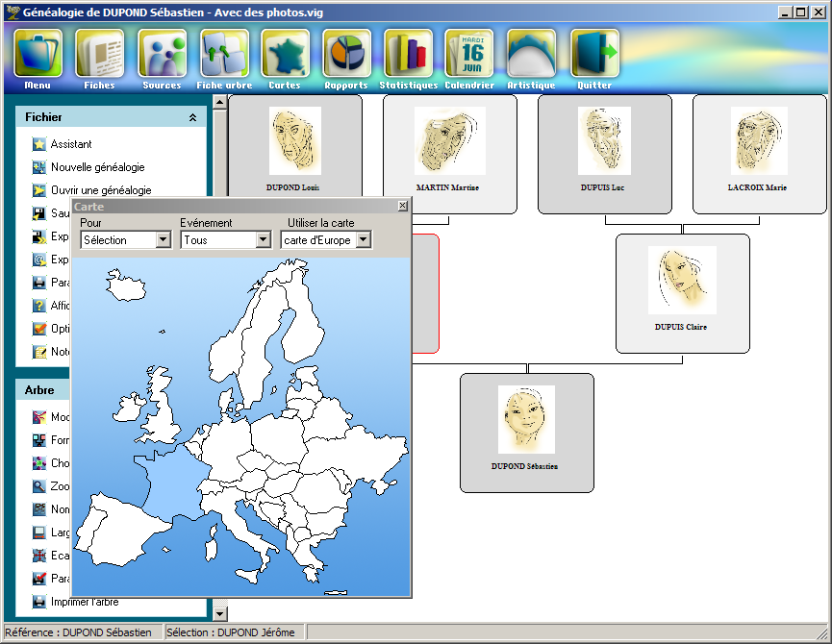This screenshot has height=644, width=832.
Task: Click the Zoom magnifier icon in Arbre
Action: (39, 486)
